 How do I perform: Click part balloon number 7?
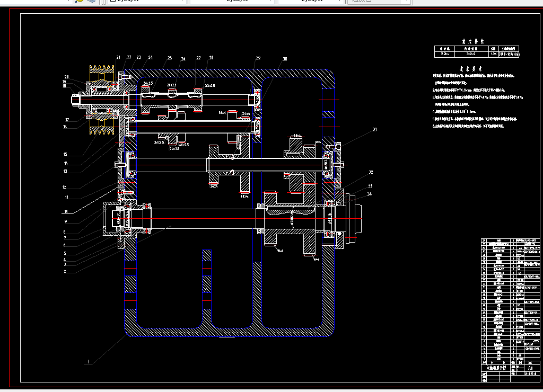[x=65, y=238]
